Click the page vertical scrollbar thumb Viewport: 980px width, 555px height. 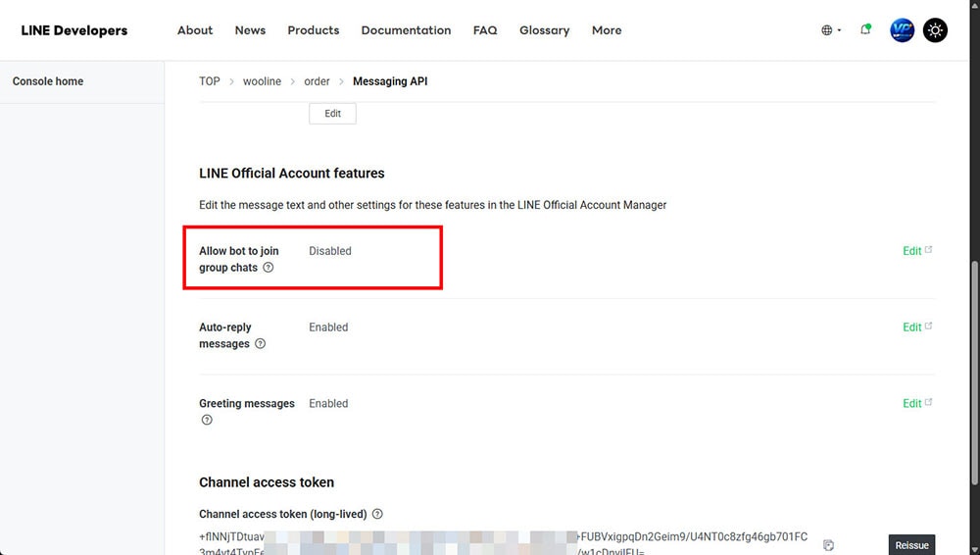click(974, 373)
